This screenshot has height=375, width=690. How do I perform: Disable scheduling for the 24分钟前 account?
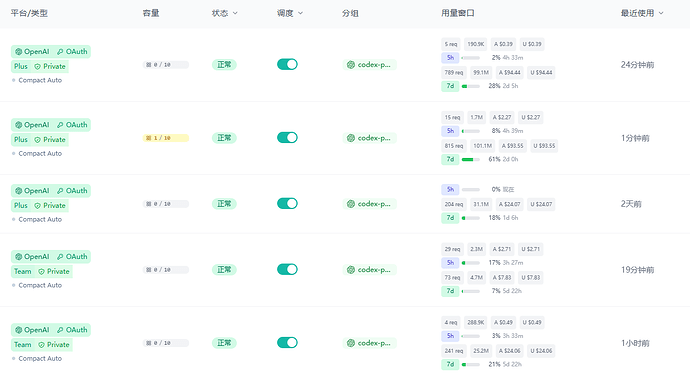(287, 64)
